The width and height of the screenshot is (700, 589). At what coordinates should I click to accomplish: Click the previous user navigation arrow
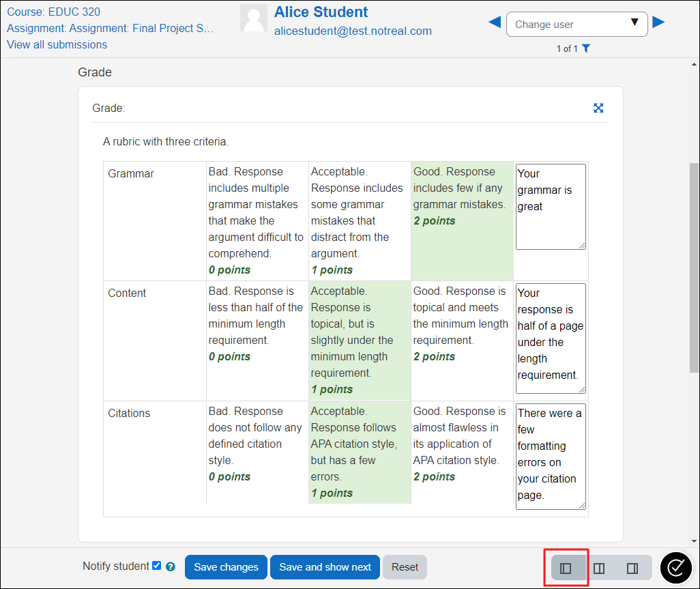point(495,22)
